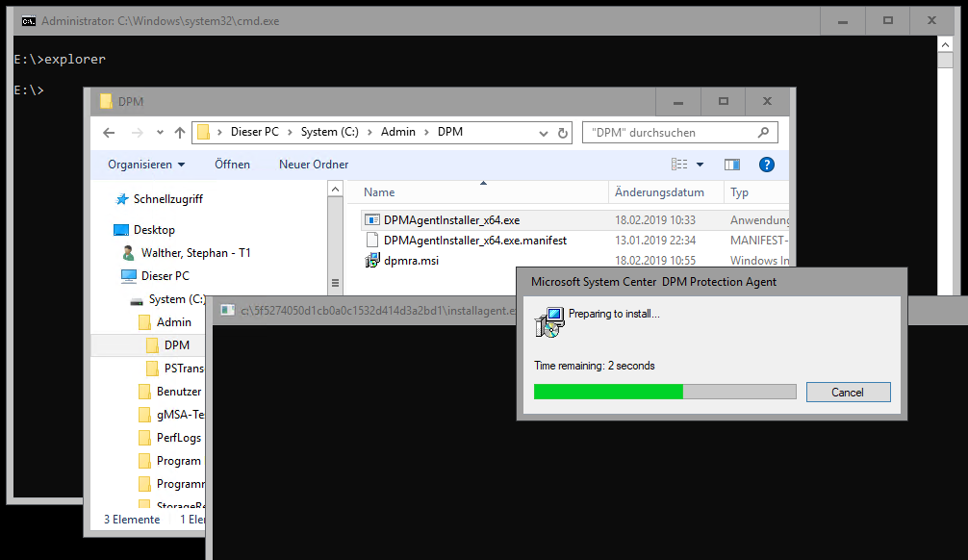The image size is (968, 560).
Task: Go up one folder level
Action: click(180, 133)
